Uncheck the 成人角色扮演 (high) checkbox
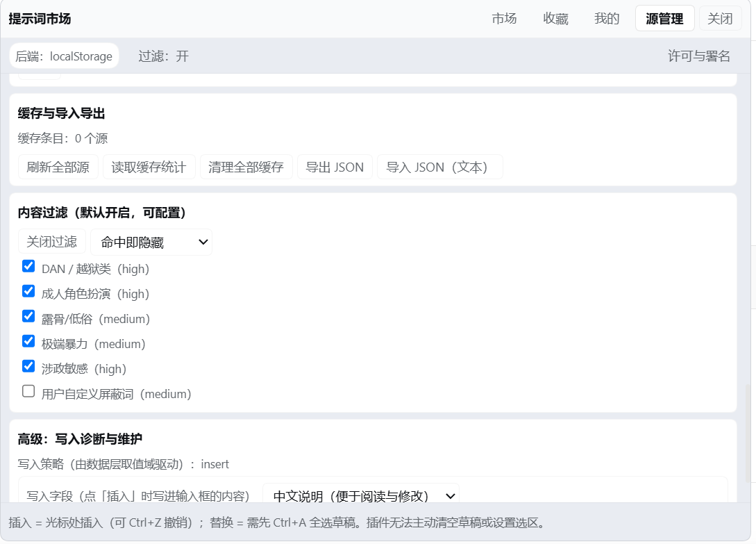 click(x=28, y=291)
